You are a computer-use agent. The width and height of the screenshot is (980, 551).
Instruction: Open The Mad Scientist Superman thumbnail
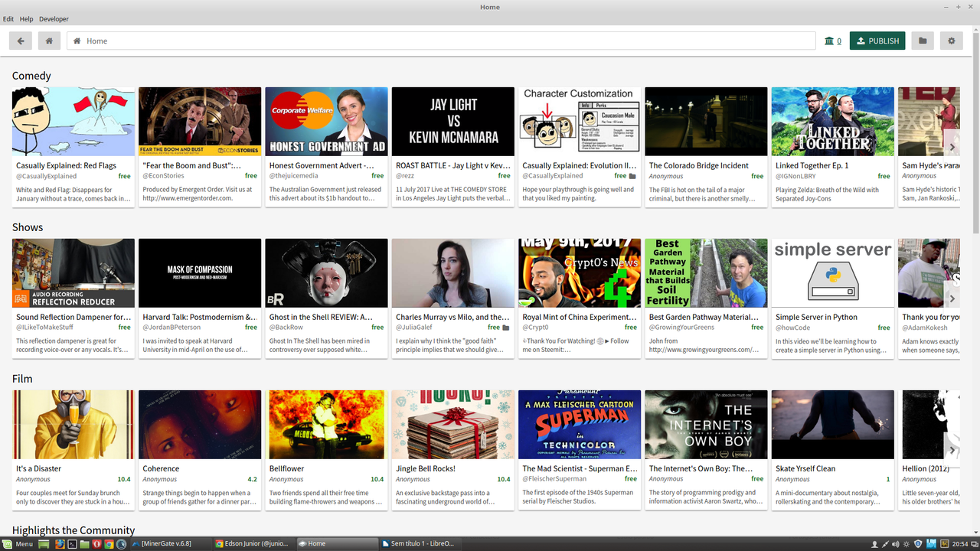point(580,425)
